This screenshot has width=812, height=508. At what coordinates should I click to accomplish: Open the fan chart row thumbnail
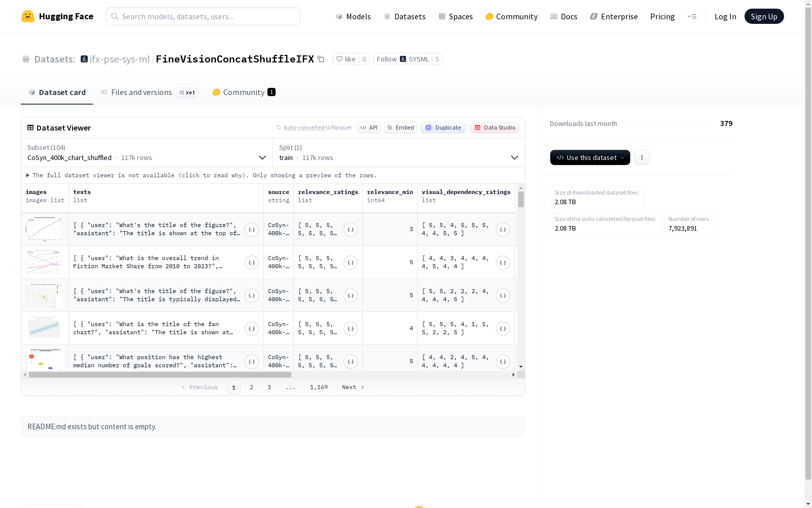coord(45,328)
